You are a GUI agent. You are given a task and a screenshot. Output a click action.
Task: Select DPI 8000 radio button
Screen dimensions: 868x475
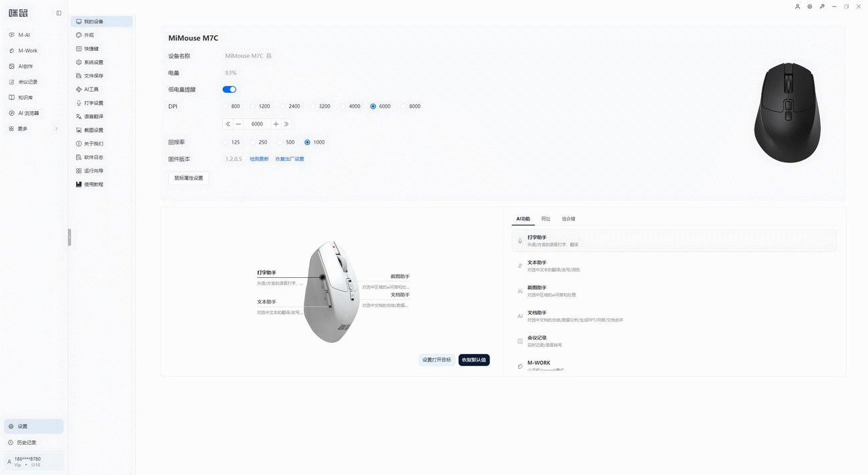(x=403, y=106)
